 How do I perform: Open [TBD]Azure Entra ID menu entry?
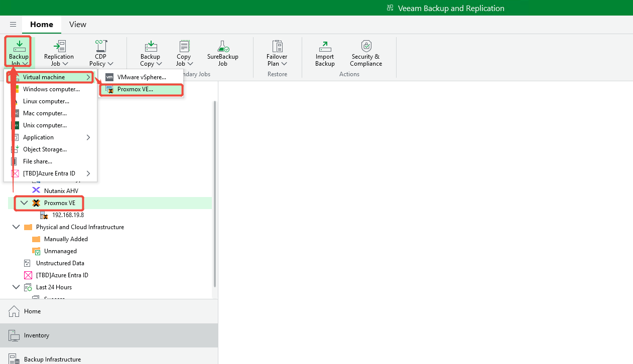[50, 173]
